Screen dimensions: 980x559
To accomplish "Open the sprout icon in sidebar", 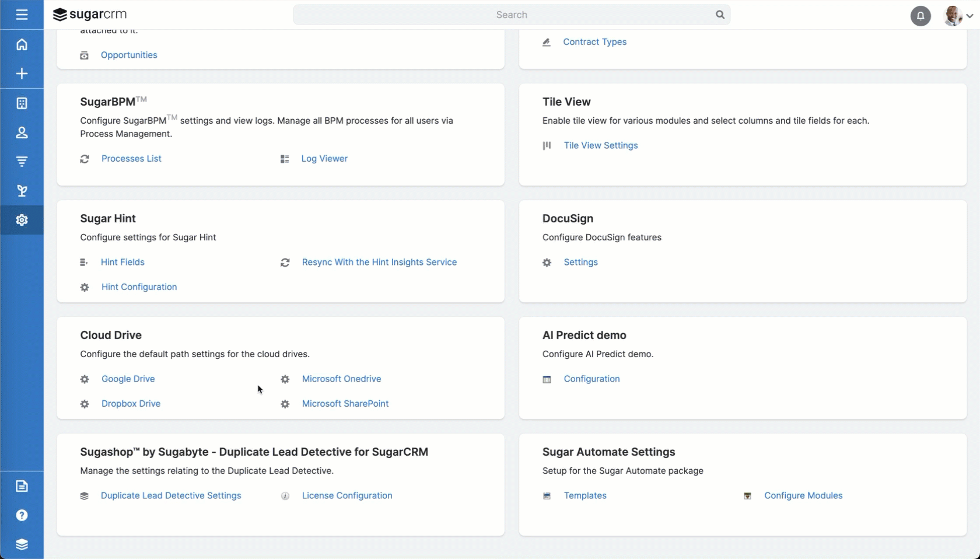I will [x=22, y=191].
